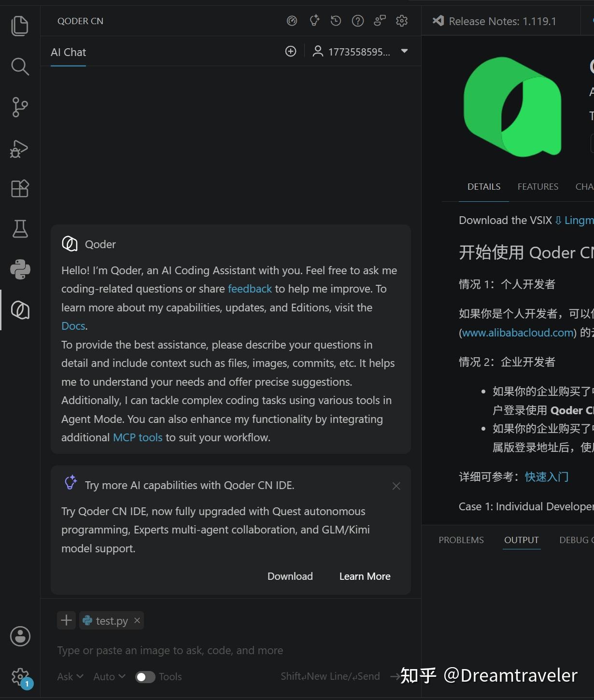Focus the chat message input field
Screen dimensions: 594x700
point(231,650)
